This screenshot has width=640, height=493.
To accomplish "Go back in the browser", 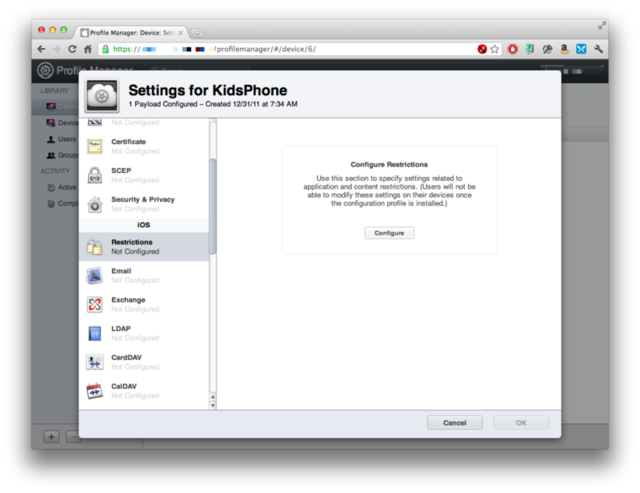I will point(41,49).
